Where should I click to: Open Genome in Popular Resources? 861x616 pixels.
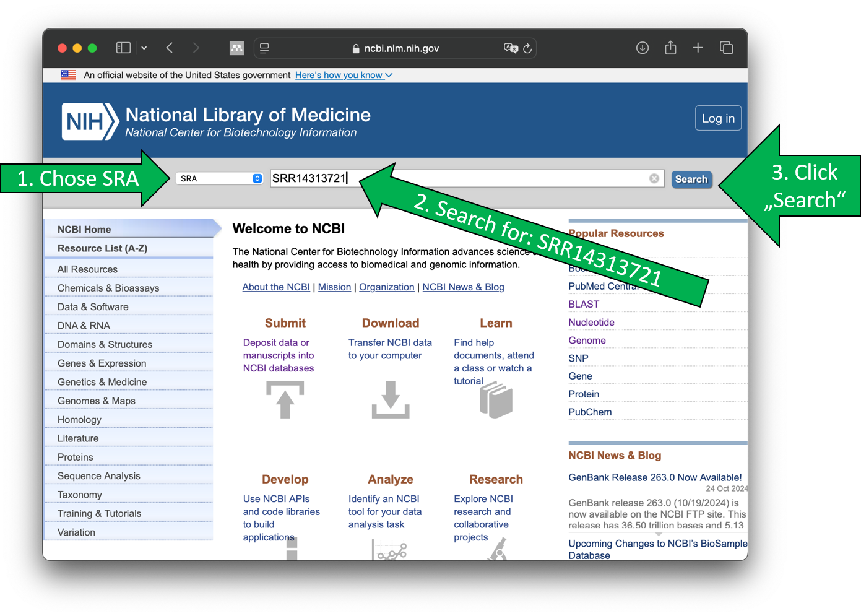[x=587, y=340]
